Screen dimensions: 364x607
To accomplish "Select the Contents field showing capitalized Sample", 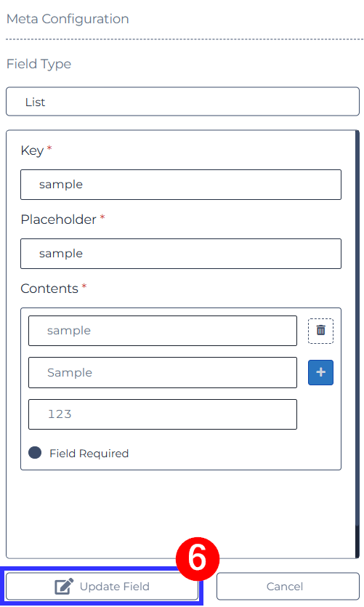I will point(163,372).
